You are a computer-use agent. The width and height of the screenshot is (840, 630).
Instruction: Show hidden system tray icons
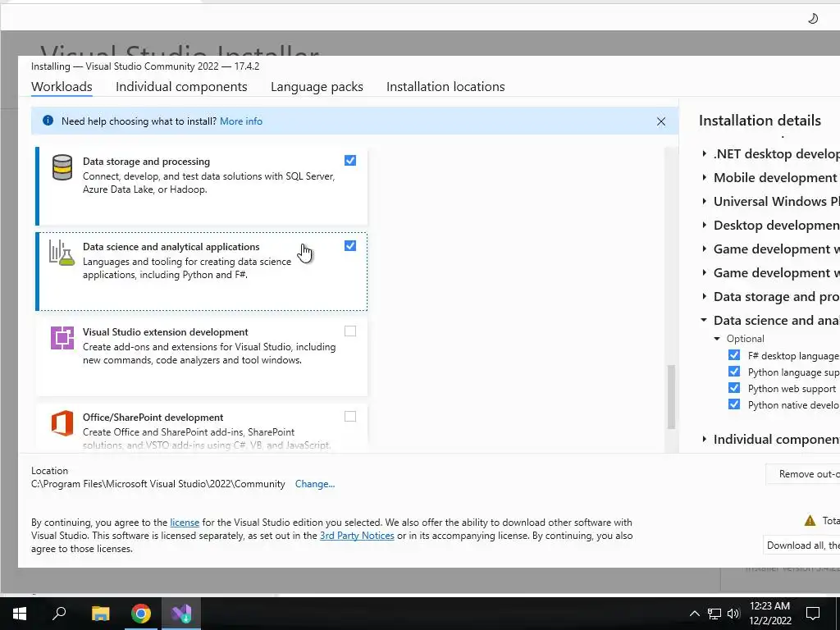point(694,614)
